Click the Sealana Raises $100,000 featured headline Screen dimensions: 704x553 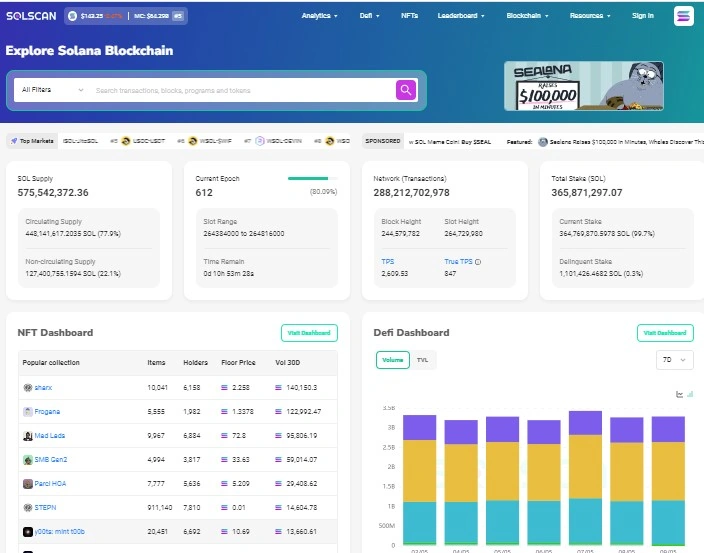click(x=627, y=142)
